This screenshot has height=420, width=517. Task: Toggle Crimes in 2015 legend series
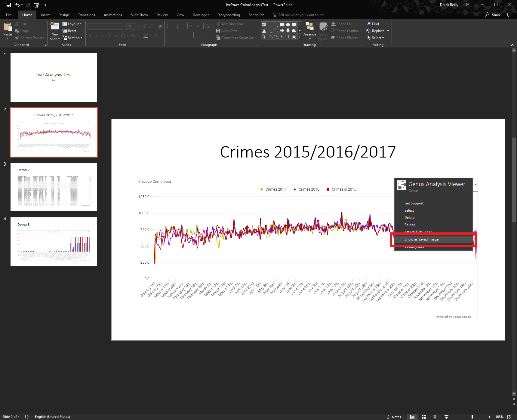click(341, 189)
